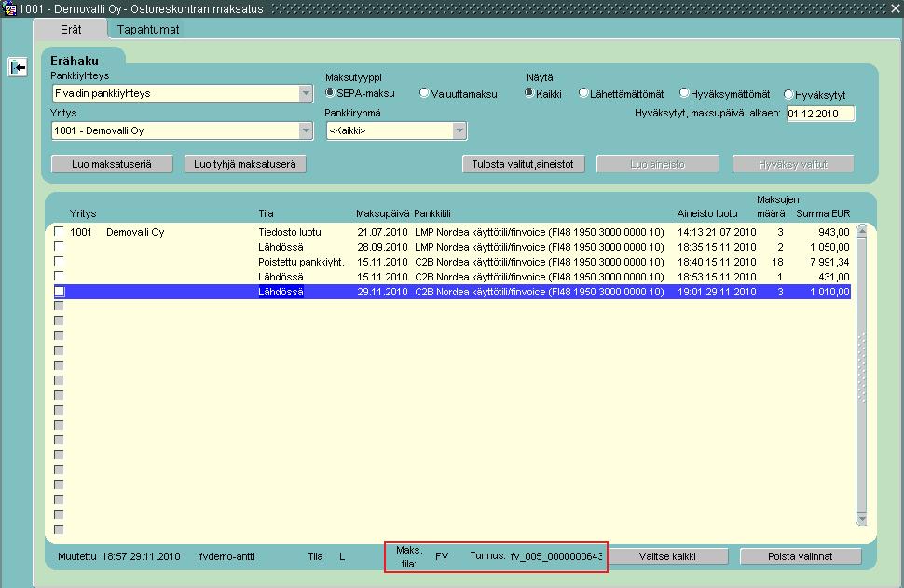Click the list vertical scrollbar track
Viewport: 904px width, 588px height.
tap(862, 375)
